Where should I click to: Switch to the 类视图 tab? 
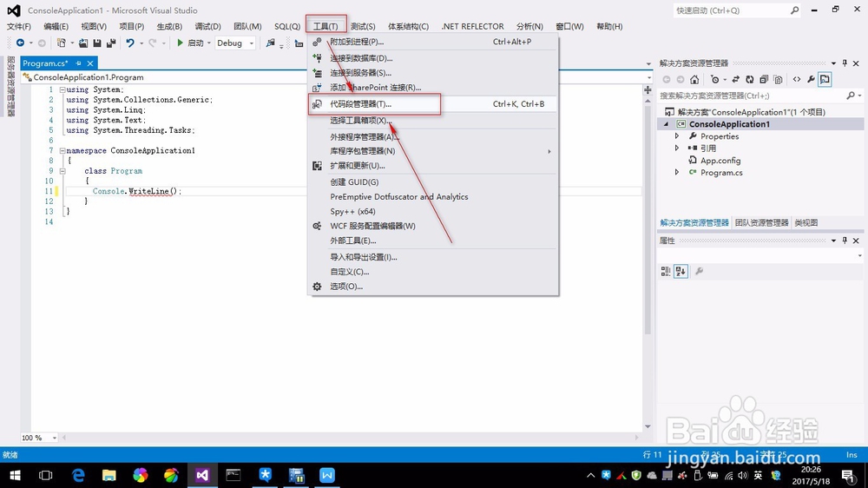pos(806,222)
